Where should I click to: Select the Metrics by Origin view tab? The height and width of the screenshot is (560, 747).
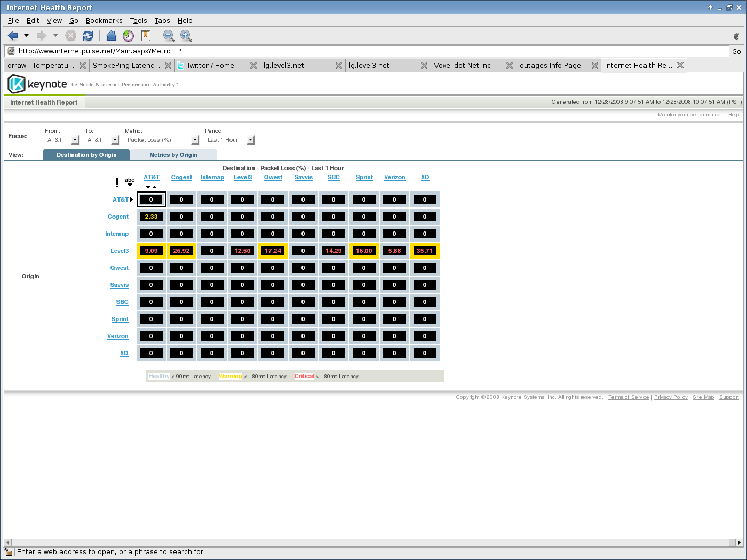pyautogui.click(x=173, y=155)
